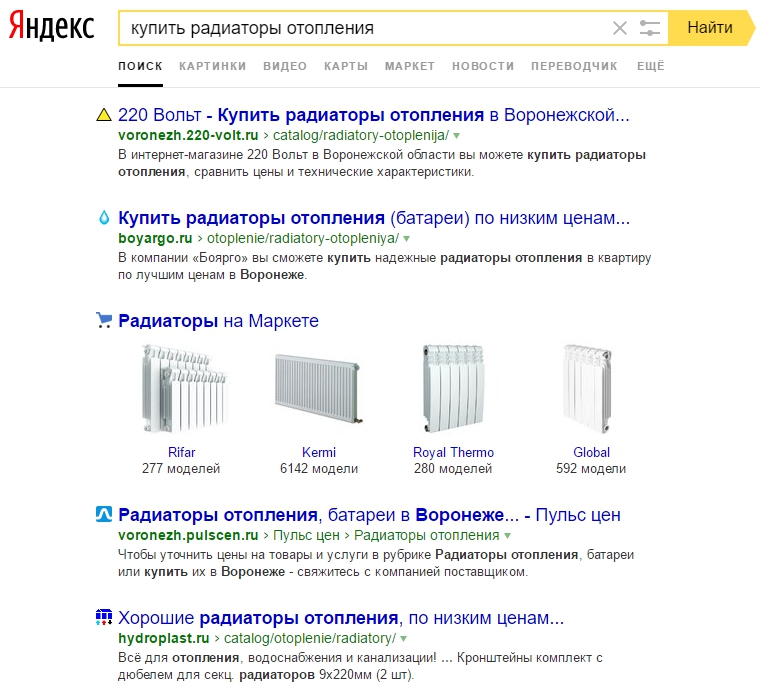This screenshot has height=692, width=760.
Task: Expand dropdown arrow next to 220-volt URL
Action: click(457, 136)
